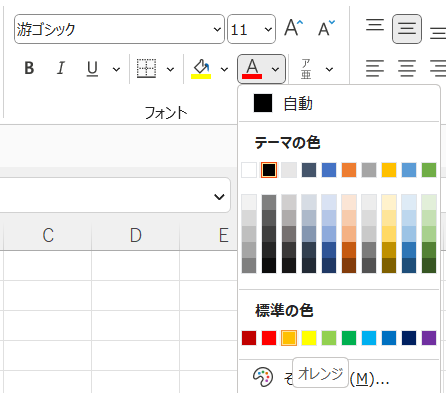Open その他の色 more colors option

(x=339, y=377)
